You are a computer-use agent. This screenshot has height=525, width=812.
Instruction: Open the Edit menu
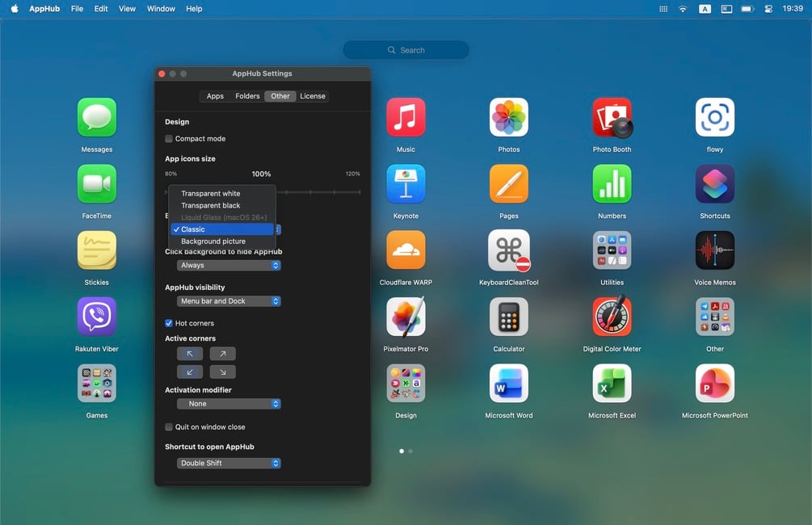101,9
